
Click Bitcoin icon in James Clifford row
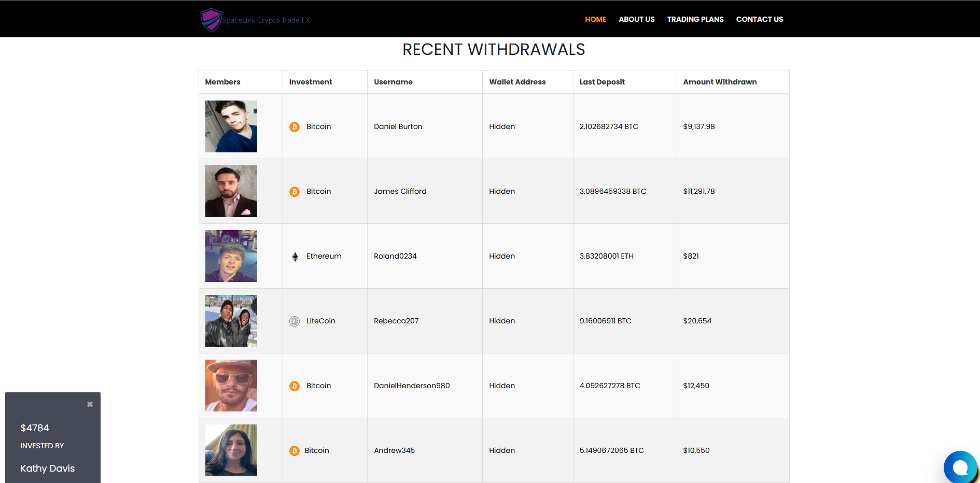[x=295, y=192]
